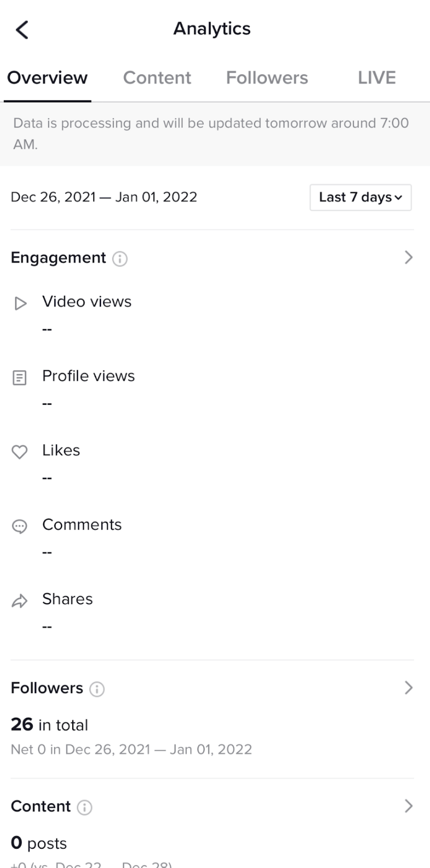Select the Overview tab
Screen dimensions: 430x868
47,78
